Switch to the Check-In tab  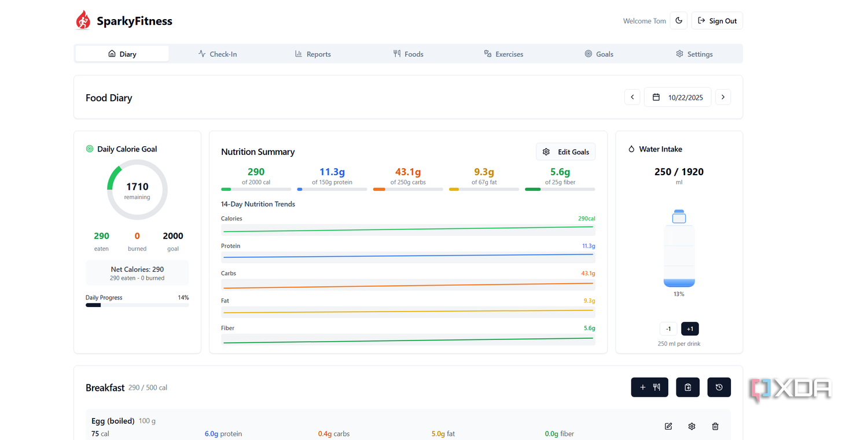(218, 54)
